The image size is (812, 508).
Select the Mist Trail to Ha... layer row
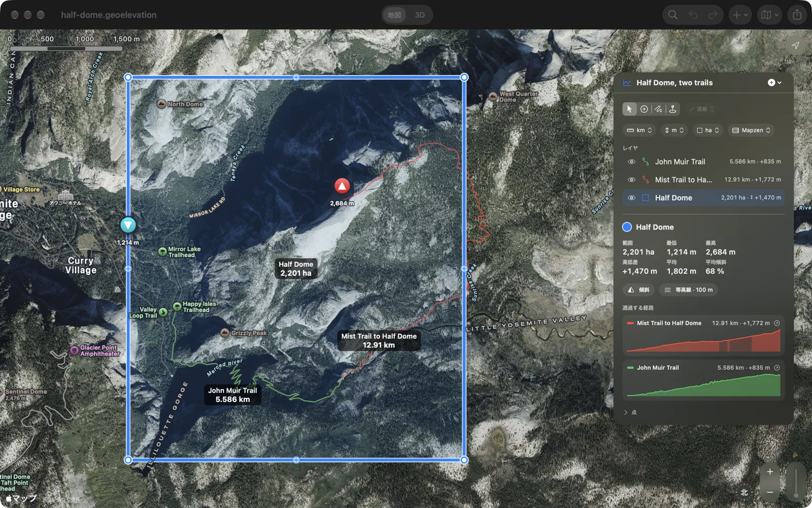point(703,180)
